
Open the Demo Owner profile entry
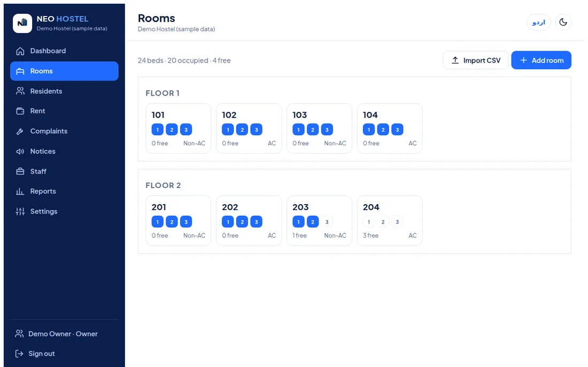coord(56,334)
